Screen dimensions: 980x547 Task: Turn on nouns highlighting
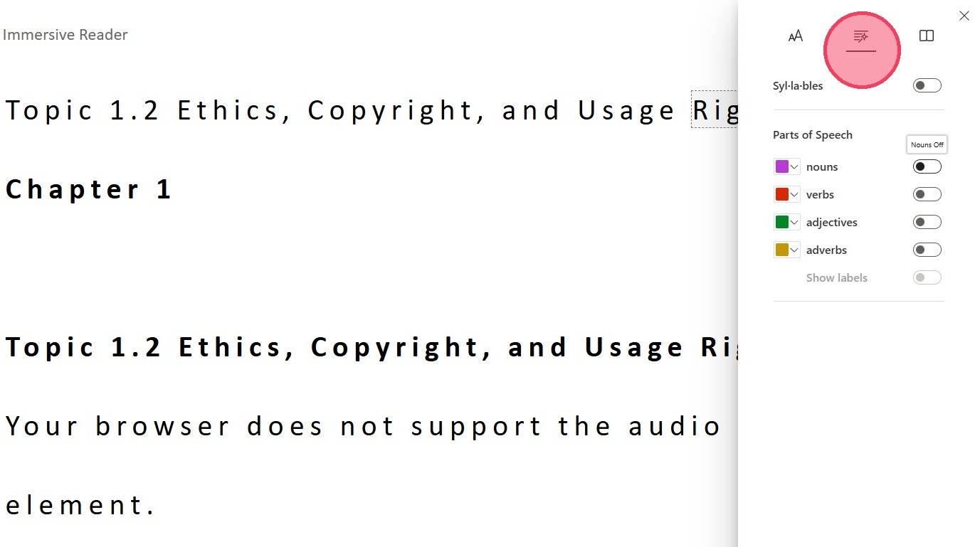click(927, 166)
